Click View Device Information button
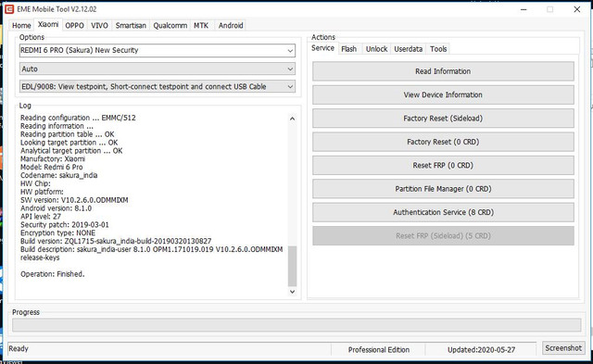The width and height of the screenshot is (593, 364). click(443, 94)
